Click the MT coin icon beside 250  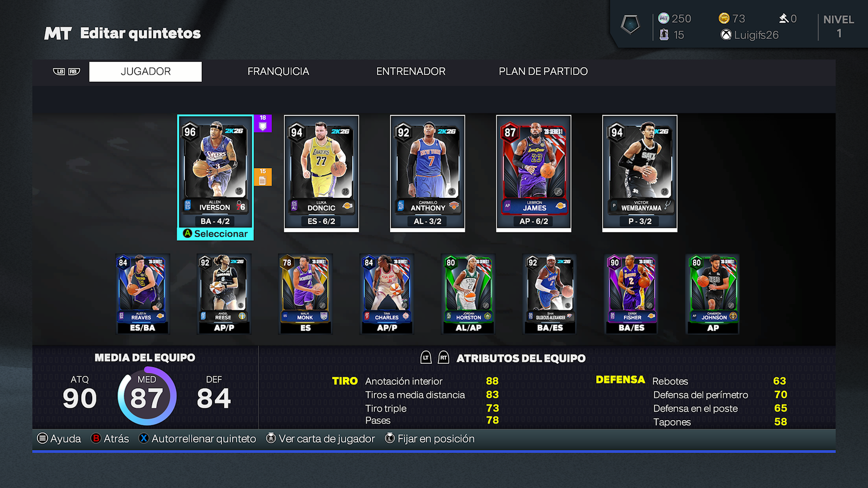[663, 18]
